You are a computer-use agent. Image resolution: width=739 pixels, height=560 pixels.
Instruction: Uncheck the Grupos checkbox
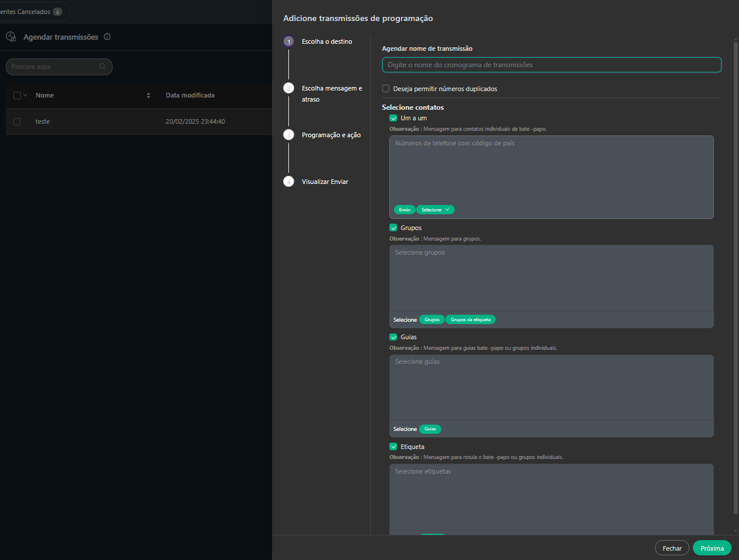[393, 228]
